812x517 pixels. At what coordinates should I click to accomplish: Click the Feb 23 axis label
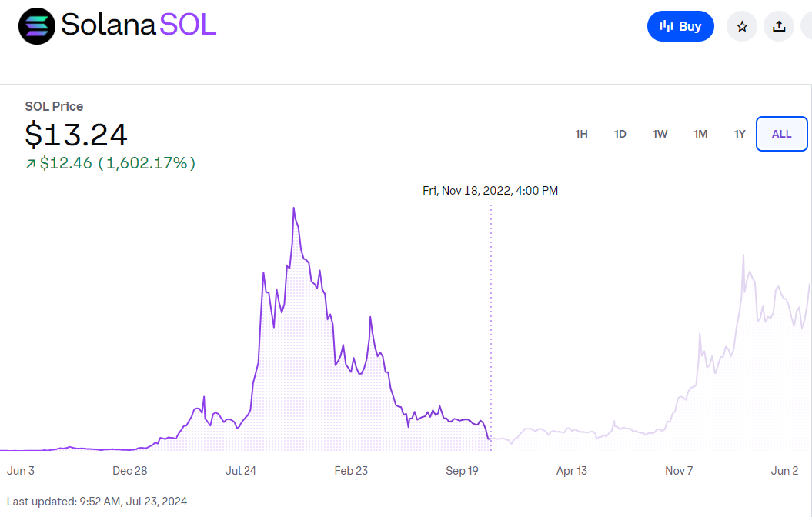[x=351, y=470]
